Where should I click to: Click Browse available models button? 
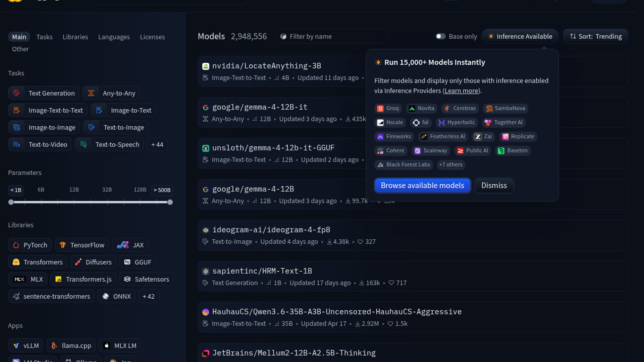click(x=422, y=185)
